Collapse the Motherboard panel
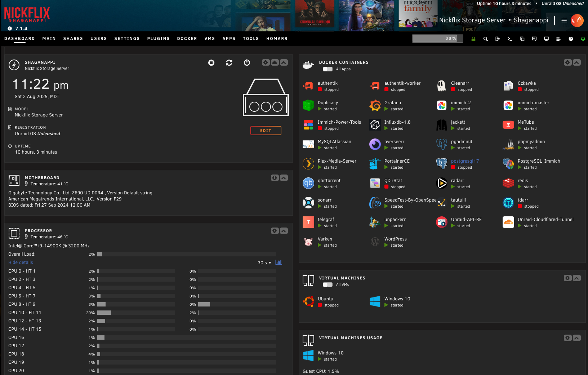588x375 pixels. (284, 178)
